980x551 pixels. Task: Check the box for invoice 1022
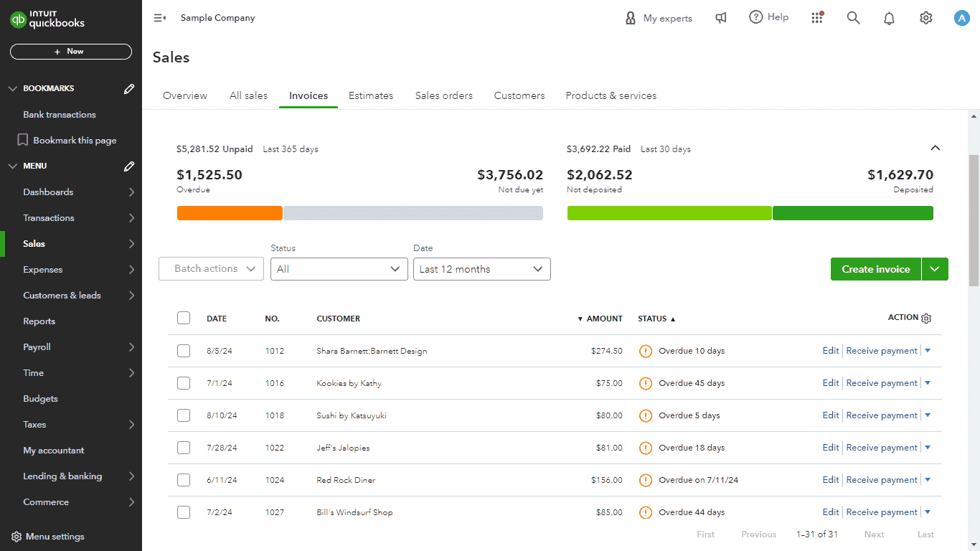click(184, 448)
